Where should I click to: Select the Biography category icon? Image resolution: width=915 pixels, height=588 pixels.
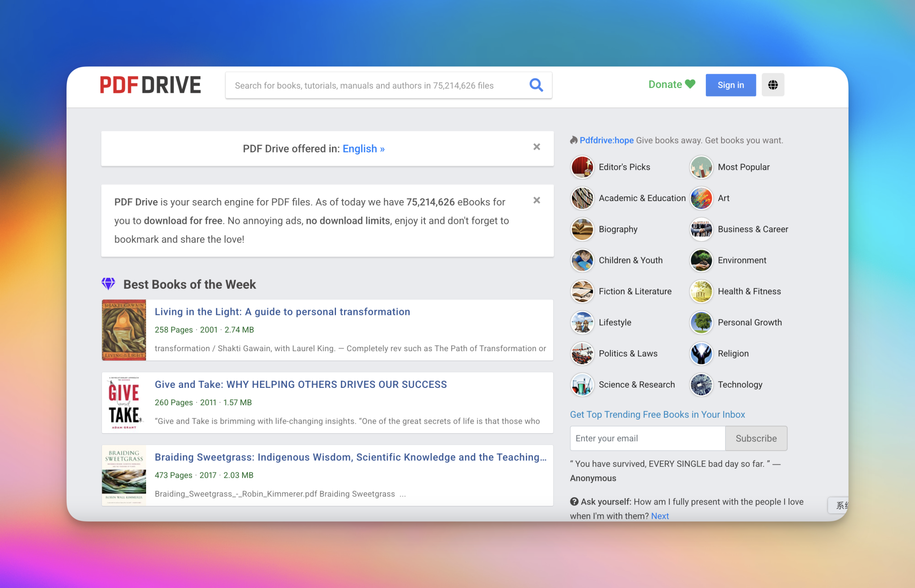pyautogui.click(x=582, y=229)
